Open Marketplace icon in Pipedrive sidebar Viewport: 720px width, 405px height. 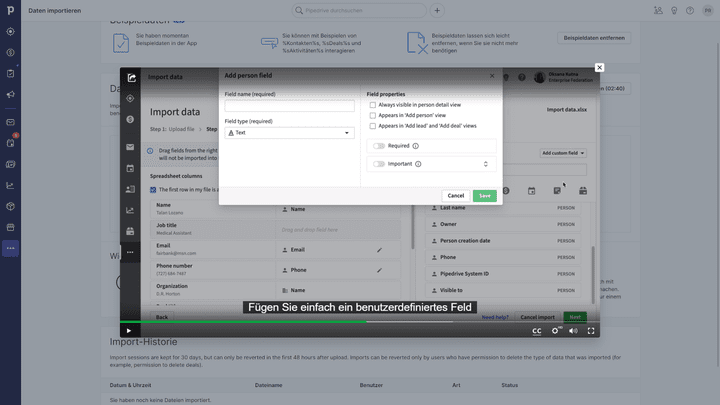(x=11, y=227)
